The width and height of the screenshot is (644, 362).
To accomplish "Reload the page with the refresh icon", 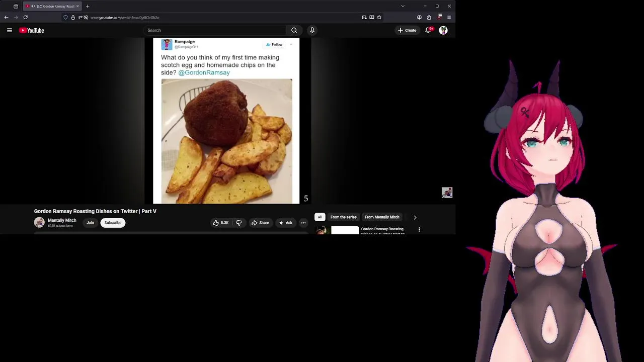I will (x=25, y=17).
